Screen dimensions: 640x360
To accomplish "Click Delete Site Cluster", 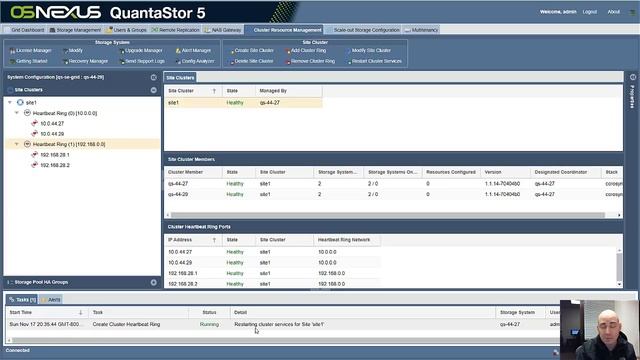I will click(252, 61).
